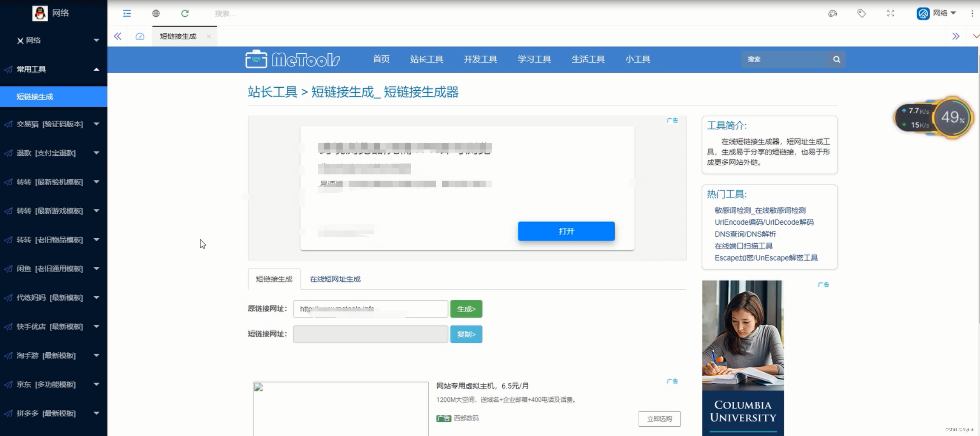Image resolution: width=980 pixels, height=436 pixels.
Task: Collapse the sidebar using the toggle icon
Action: click(127, 13)
